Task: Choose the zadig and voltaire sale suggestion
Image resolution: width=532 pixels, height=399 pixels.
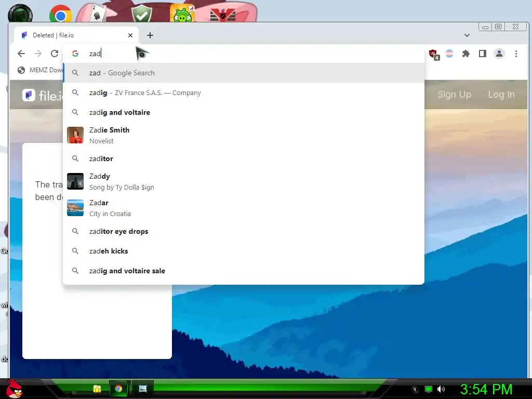Action: (x=244, y=271)
